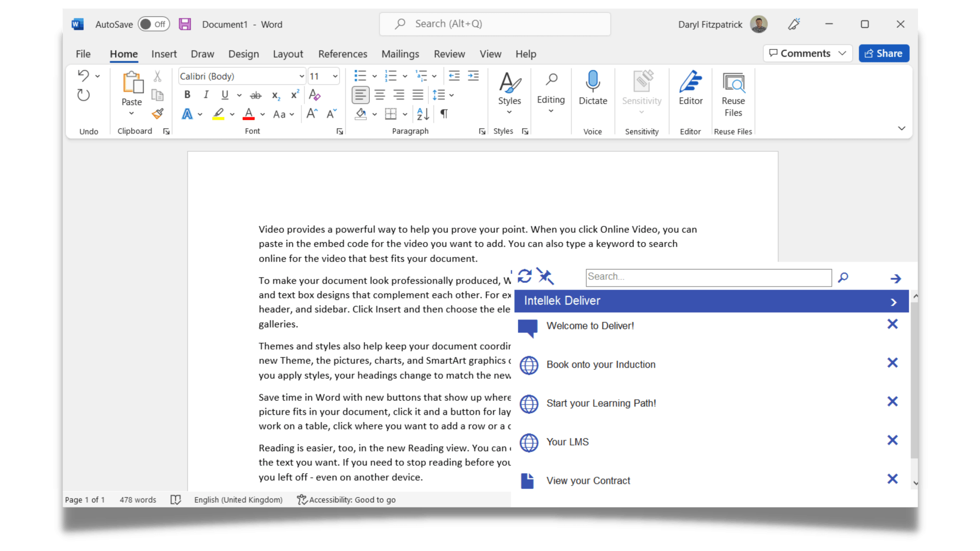The height and width of the screenshot is (551, 980).
Task: Toggle Bold formatting
Action: 187,95
